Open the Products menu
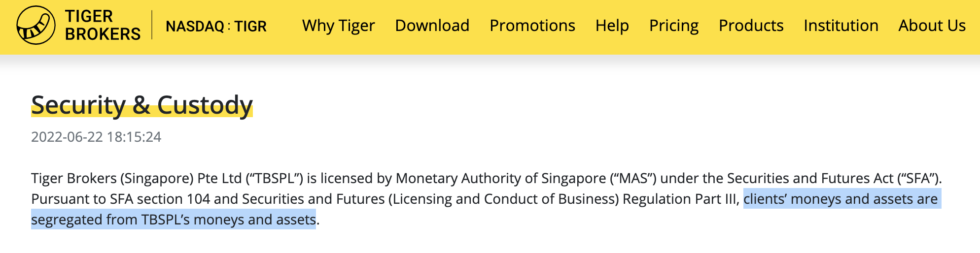980x253 pixels. click(x=751, y=26)
